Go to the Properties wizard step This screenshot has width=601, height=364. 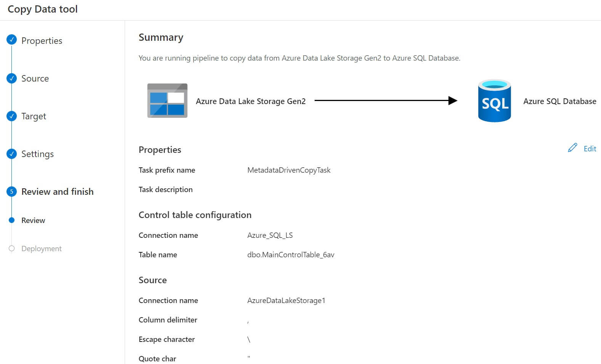(x=42, y=41)
